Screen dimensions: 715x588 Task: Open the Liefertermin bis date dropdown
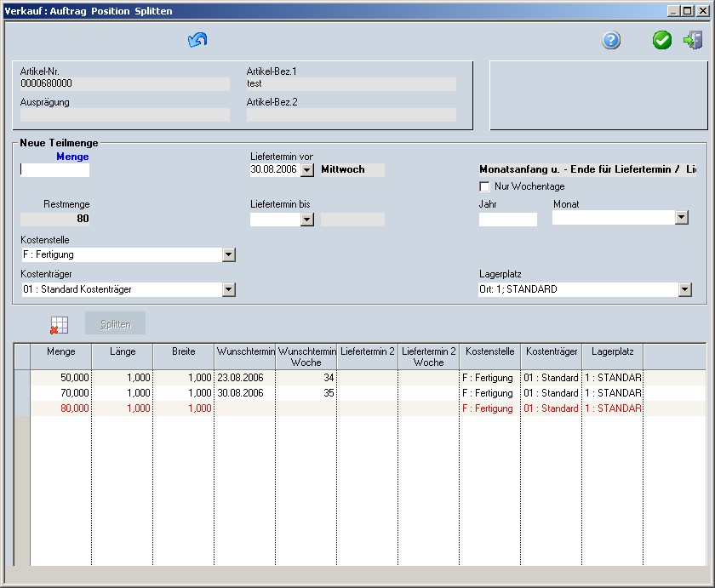(x=307, y=220)
